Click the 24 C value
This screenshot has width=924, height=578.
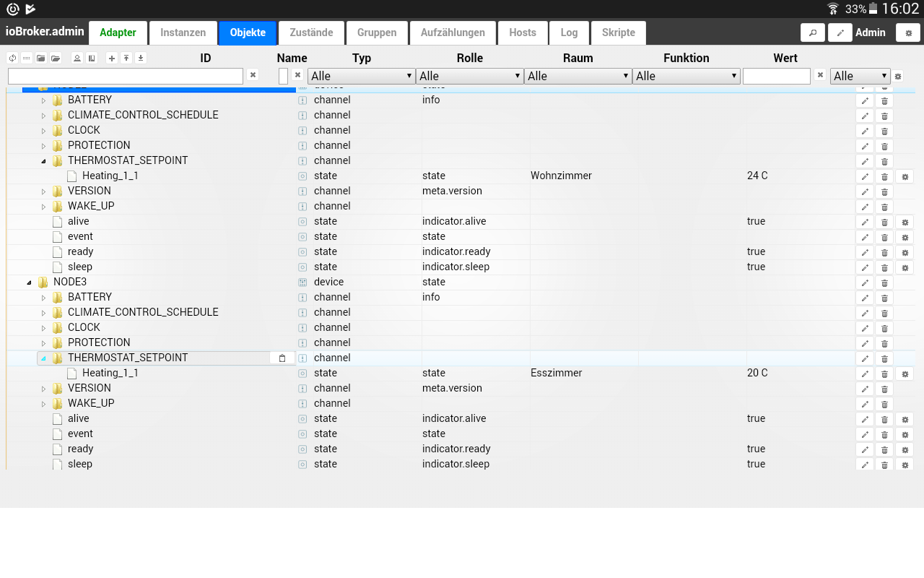[x=757, y=176]
